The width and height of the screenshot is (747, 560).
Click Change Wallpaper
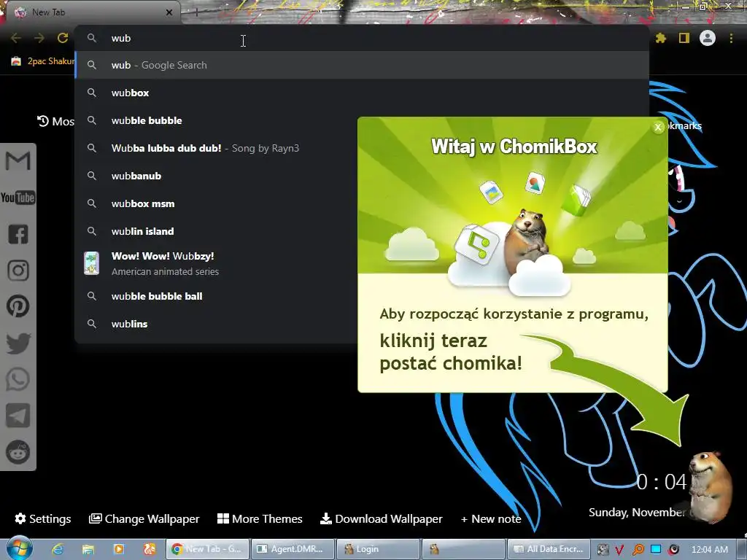144,518
